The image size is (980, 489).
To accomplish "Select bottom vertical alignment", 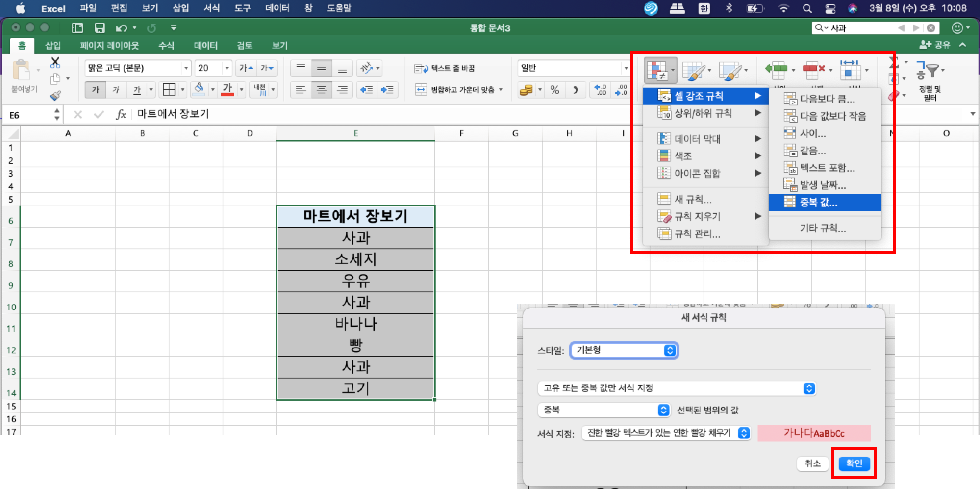I will [342, 68].
